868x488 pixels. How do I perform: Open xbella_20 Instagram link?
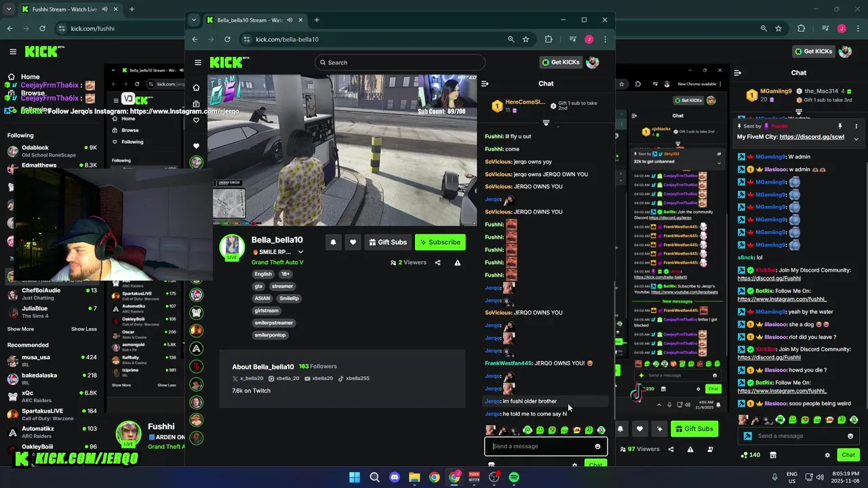tap(284, 378)
